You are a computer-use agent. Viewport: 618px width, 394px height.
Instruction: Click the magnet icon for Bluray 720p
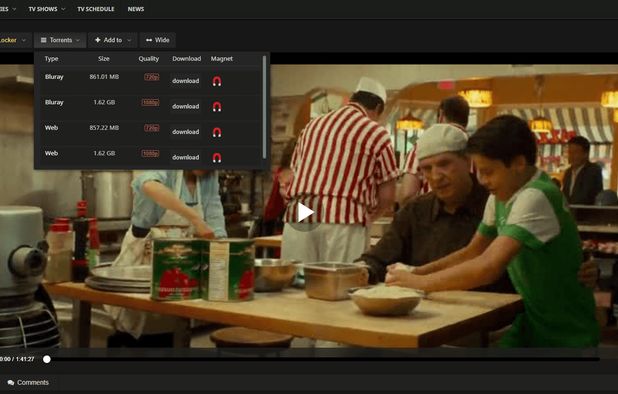click(x=217, y=81)
